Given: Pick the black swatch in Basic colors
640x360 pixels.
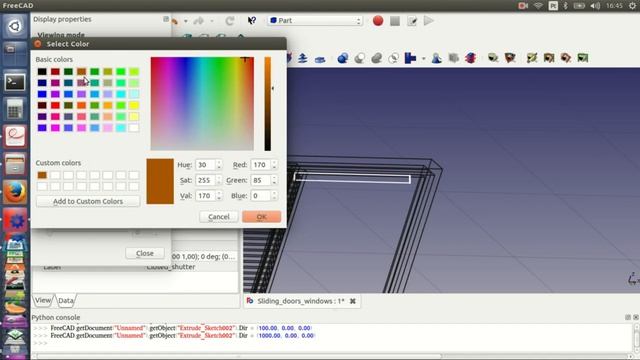Looking at the screenshot, I should click(42, 71).
